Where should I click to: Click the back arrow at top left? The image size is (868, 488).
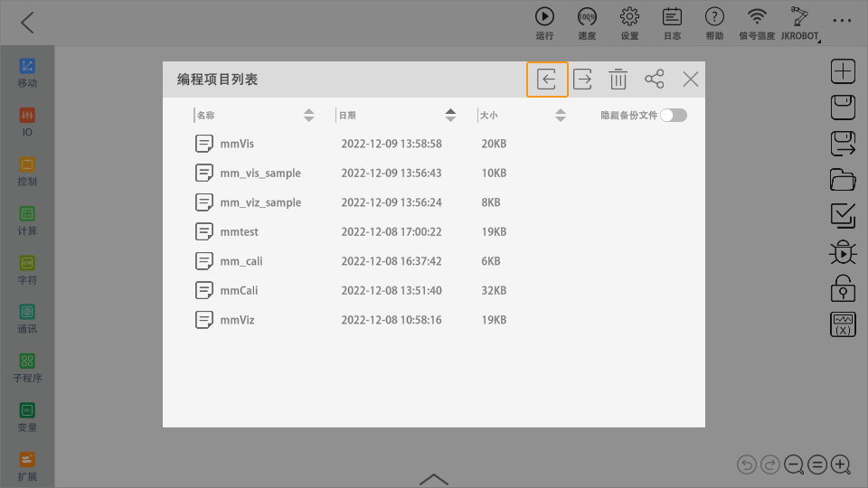27,23
